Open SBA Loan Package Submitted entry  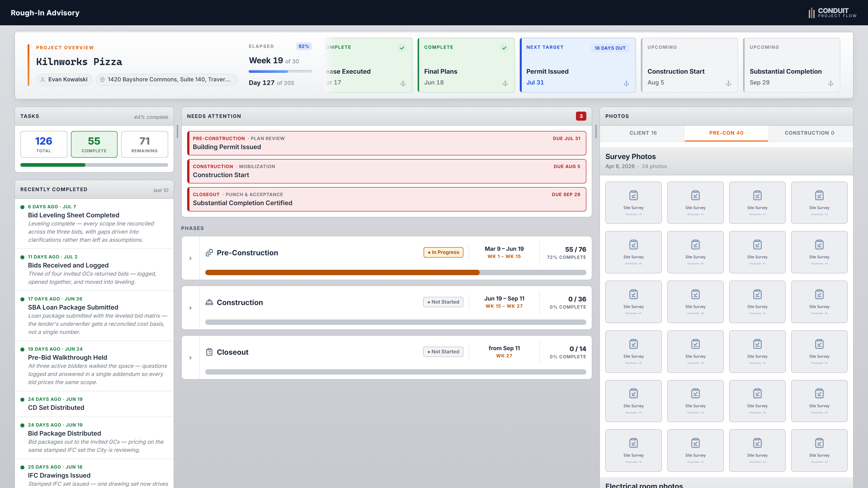pos(94,316)
